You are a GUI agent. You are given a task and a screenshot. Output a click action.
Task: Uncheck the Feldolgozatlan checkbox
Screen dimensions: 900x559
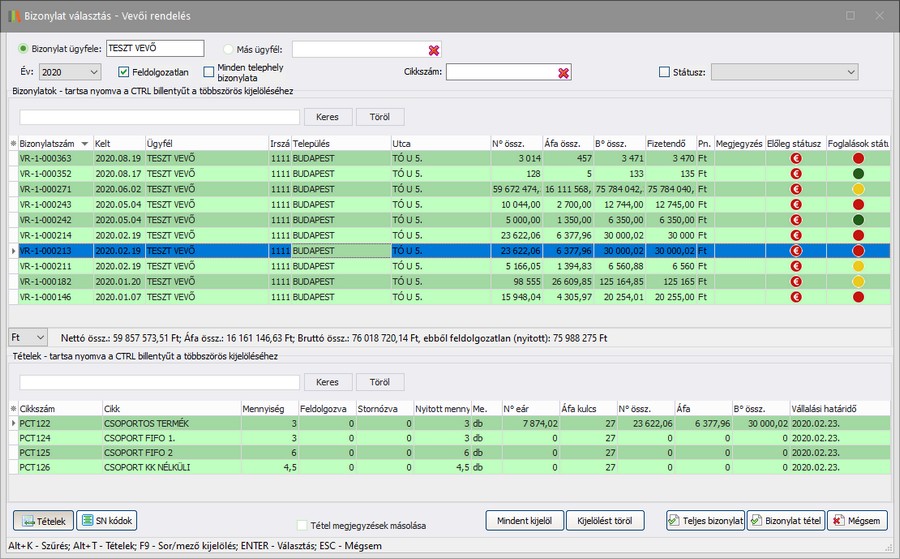pyautogui.click(x=124, y=72)
